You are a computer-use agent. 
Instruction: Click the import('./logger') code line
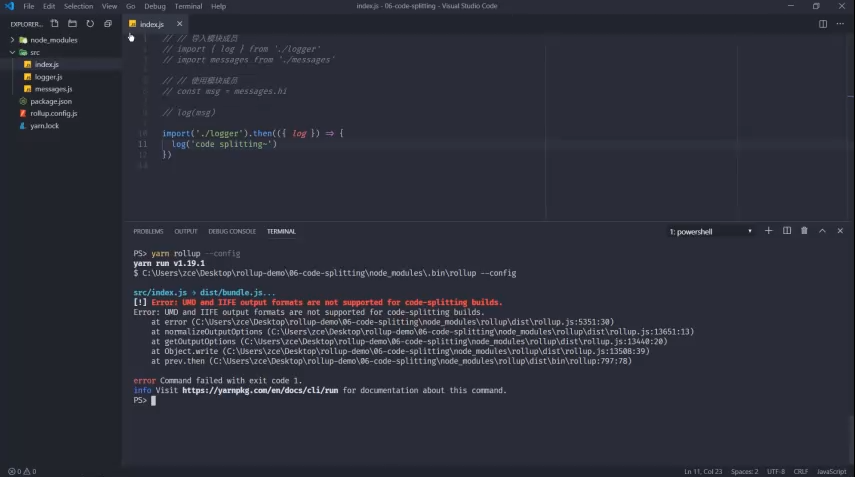(252, 133)
